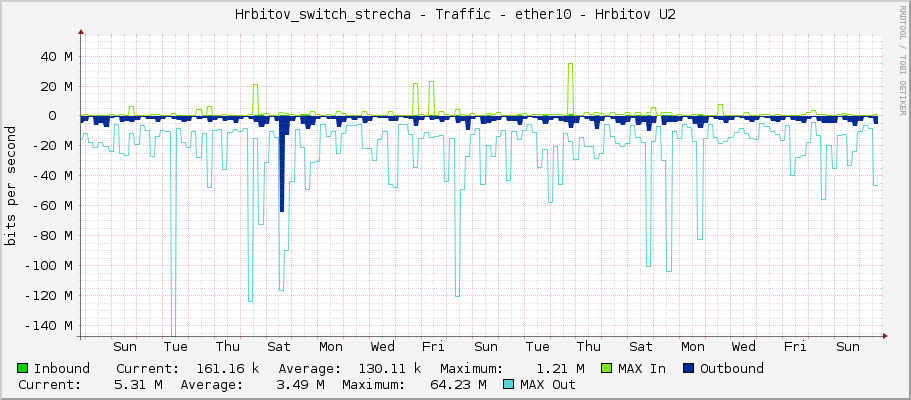This screenshot has width=911, height=400.
Task: Click the dark blue Outbound legend swatch
Action: pyautogui.click(x=689, y=368)
